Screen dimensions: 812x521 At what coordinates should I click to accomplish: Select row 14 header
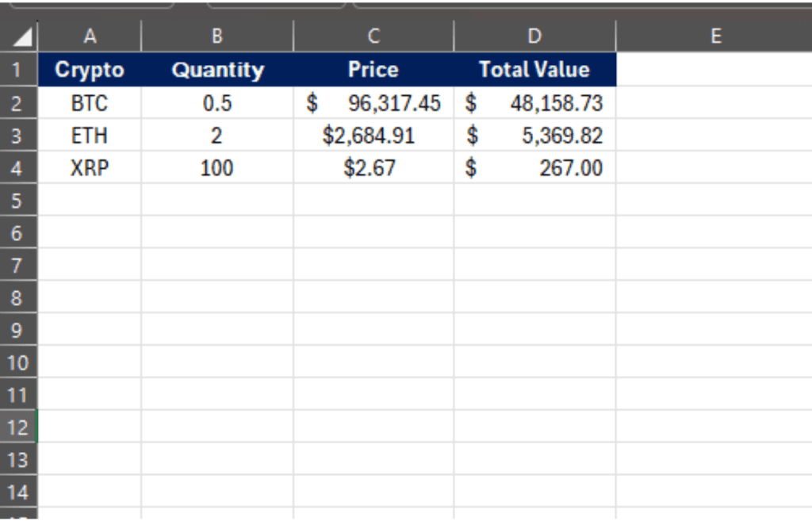pos(18,492)
